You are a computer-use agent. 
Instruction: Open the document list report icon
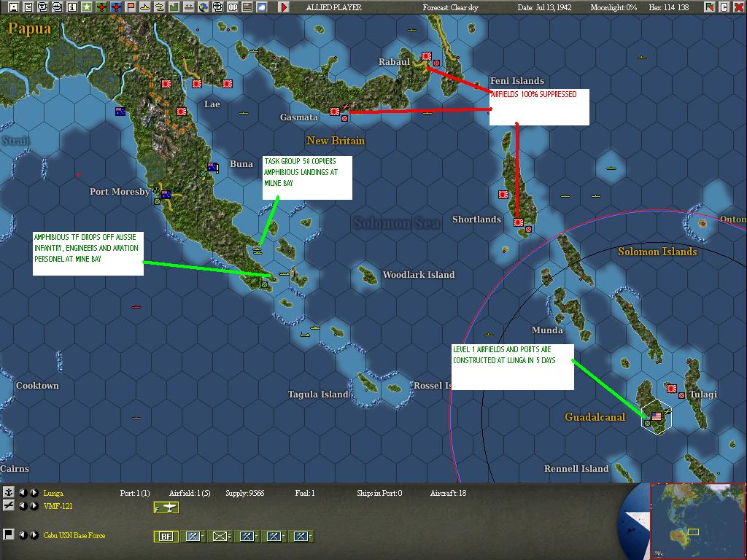tap(28, 7)
